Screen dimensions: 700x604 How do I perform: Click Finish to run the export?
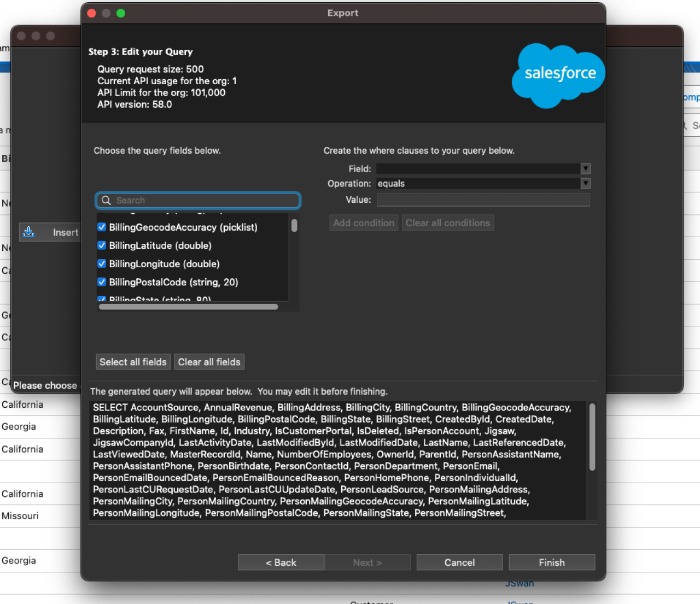tap(552, 562)
